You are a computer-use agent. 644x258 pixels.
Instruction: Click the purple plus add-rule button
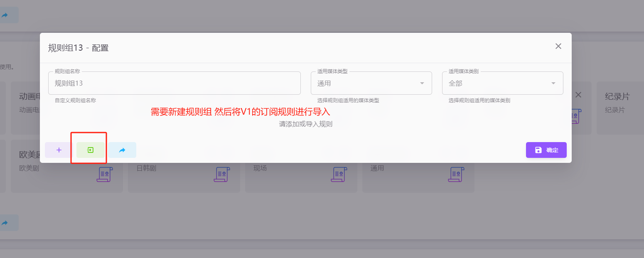click(59, 150)
